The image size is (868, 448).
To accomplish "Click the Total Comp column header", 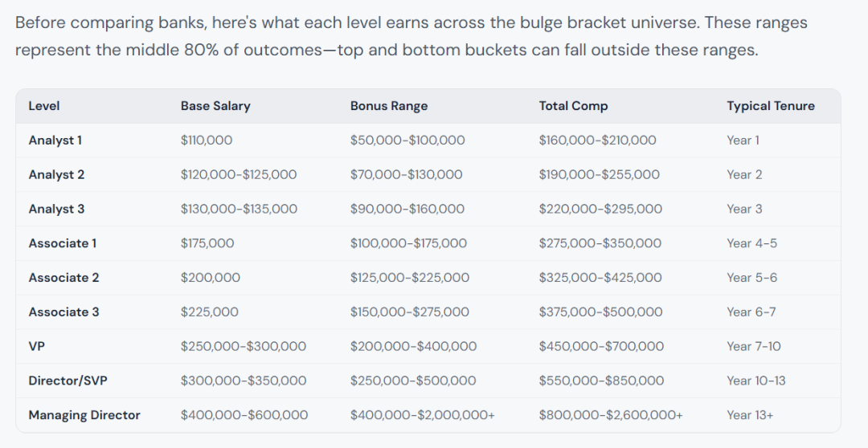I will click(x=573, y=106).
